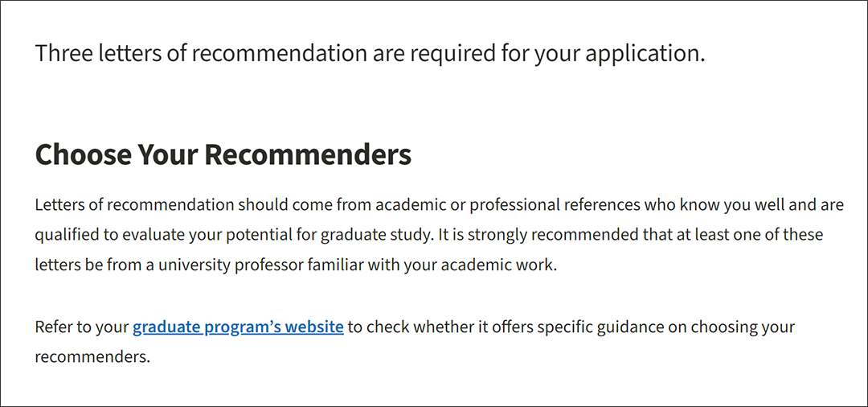Image resolution: width=868 pixels, height=407 pixels.
Task: Open the "graduate program's website" link
Action: click(238, 327)
